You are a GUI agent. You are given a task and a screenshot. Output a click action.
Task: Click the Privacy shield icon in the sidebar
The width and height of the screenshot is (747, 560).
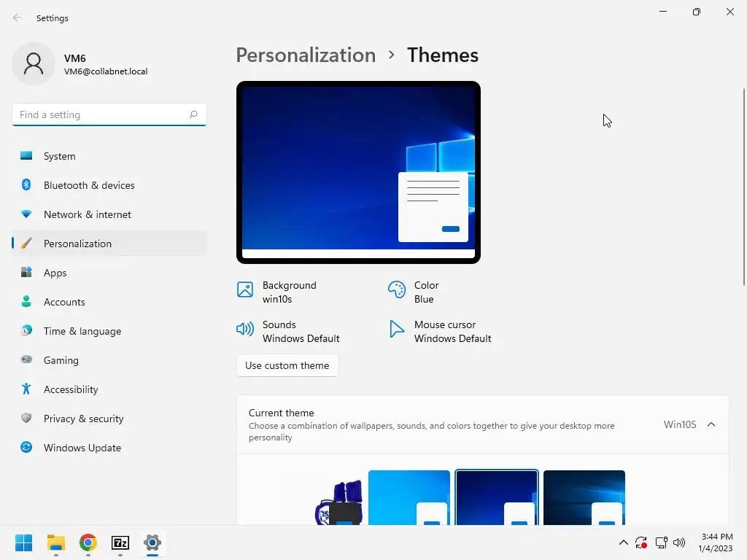(26, 418)
